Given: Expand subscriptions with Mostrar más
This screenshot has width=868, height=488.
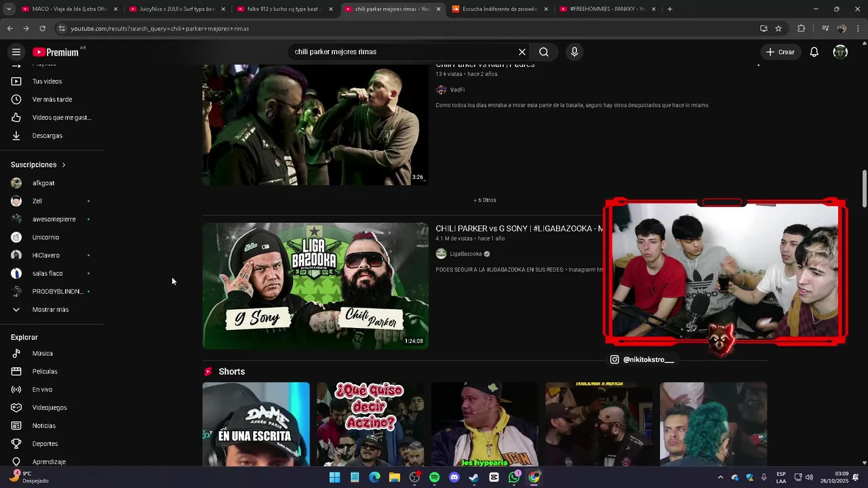Looking at the screenshot, I should coord(52,310).
